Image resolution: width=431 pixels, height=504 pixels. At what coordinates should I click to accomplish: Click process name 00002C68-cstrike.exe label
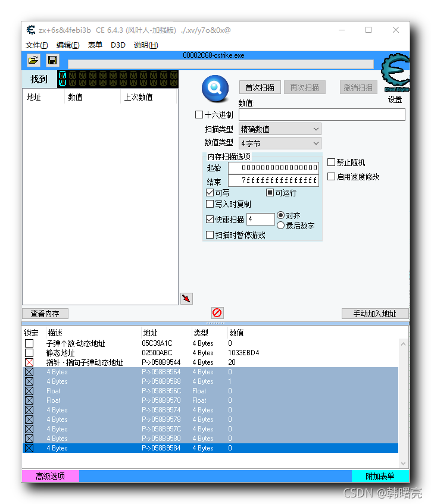214,55
